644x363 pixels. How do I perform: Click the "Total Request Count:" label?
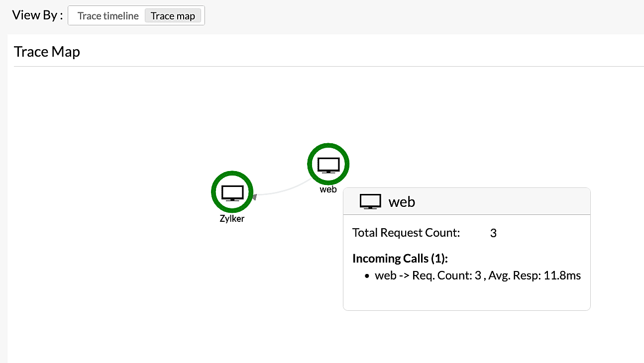point(406,233)
